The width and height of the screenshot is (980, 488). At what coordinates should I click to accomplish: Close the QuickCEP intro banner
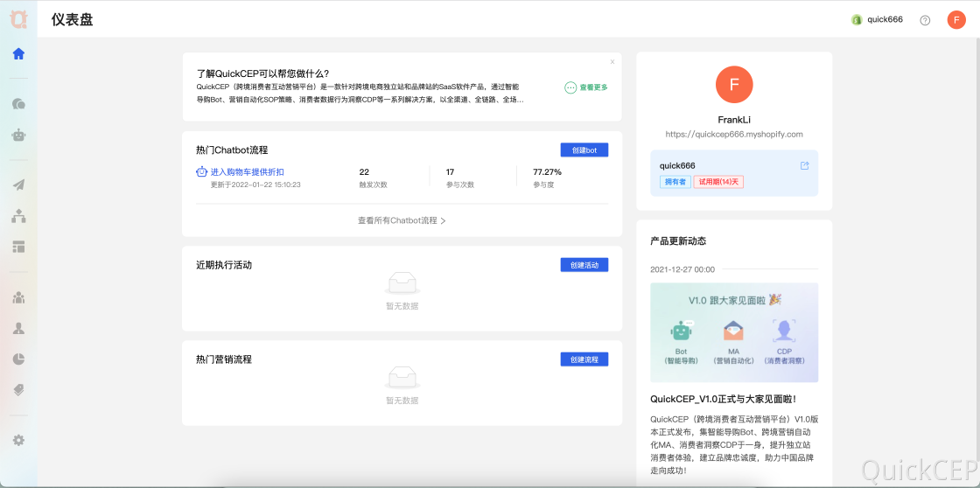[612, 61]
